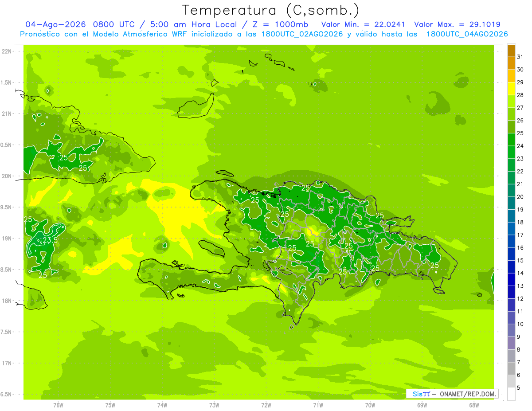Click "Valor Max. = 29.1019" text

tap(457, 24)
